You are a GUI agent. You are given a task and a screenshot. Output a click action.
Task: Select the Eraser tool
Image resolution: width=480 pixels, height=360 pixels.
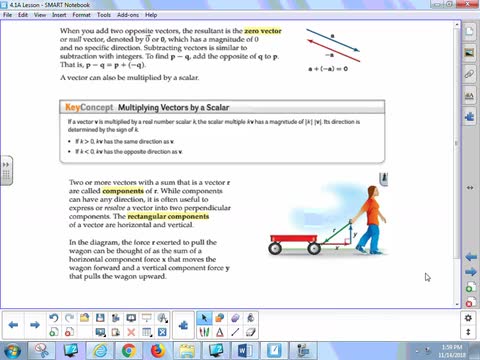251,332
